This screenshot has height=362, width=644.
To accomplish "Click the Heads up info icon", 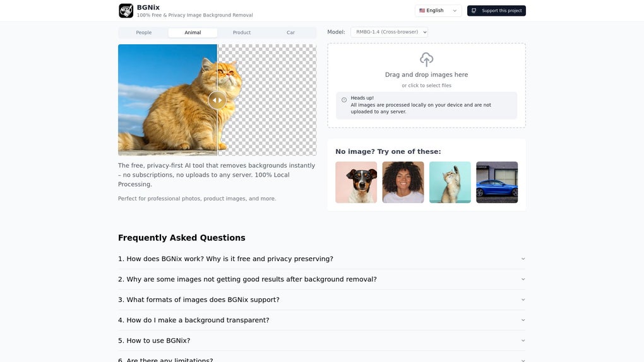I will [x=344, y=100].
